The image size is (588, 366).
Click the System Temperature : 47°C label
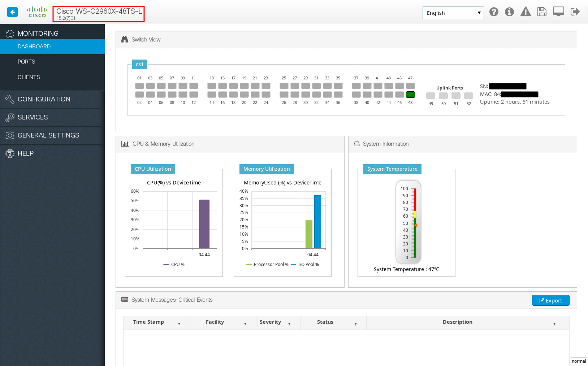(406, 269)
